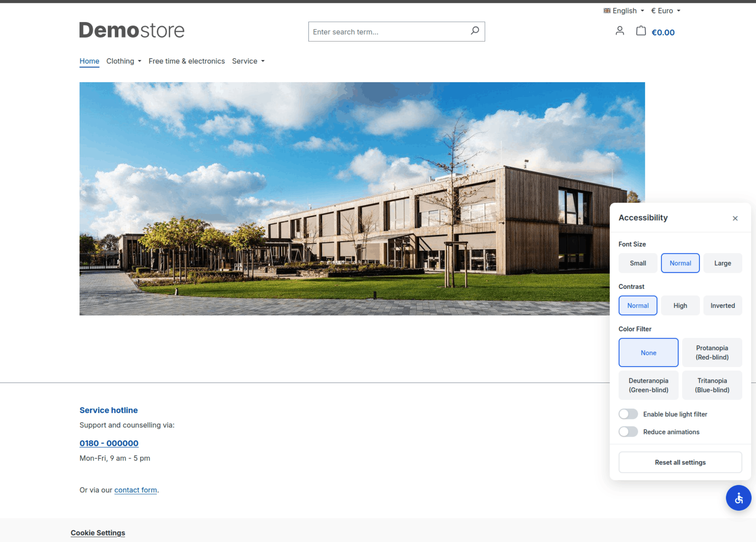Image resolution: width=756 pixels, height=542 pixels.
Task: Open Free time & electronics category
Action: point(187,61)
